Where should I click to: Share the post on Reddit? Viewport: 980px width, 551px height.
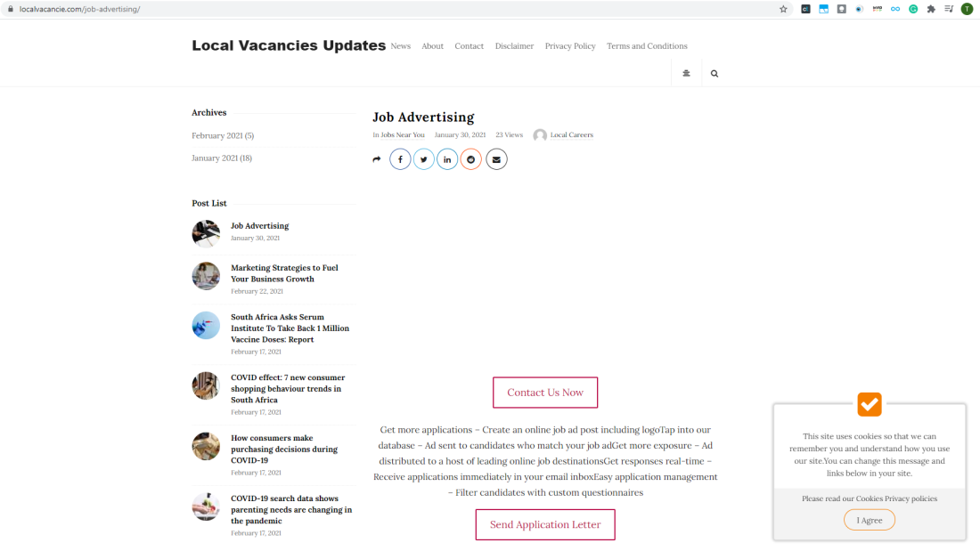[471, 159]
